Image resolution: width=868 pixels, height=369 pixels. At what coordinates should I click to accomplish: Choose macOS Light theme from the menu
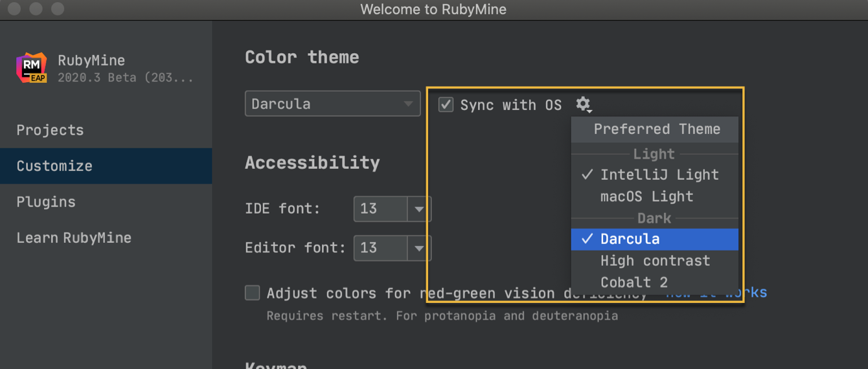pyautogui.click(x=654, y=196)
